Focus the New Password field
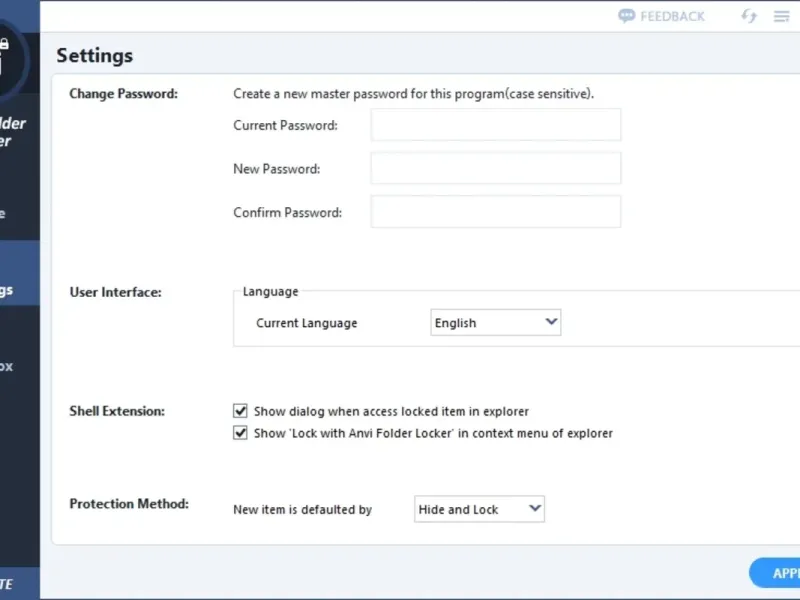The width and height of the screenshot is (800, 600). coord(495,169)
